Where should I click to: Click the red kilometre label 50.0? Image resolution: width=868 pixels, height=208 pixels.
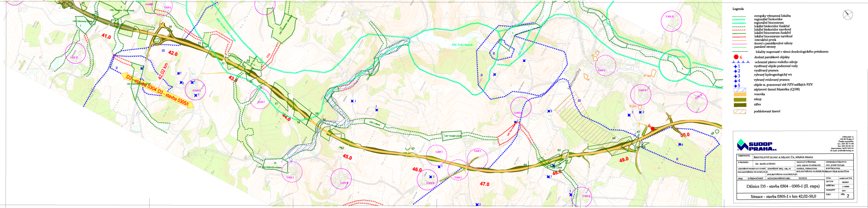click(x=685, y=135)
